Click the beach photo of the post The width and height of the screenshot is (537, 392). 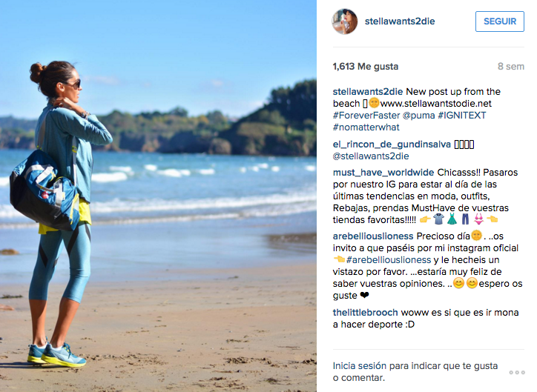pyautogui.click(x=158, y=196)
